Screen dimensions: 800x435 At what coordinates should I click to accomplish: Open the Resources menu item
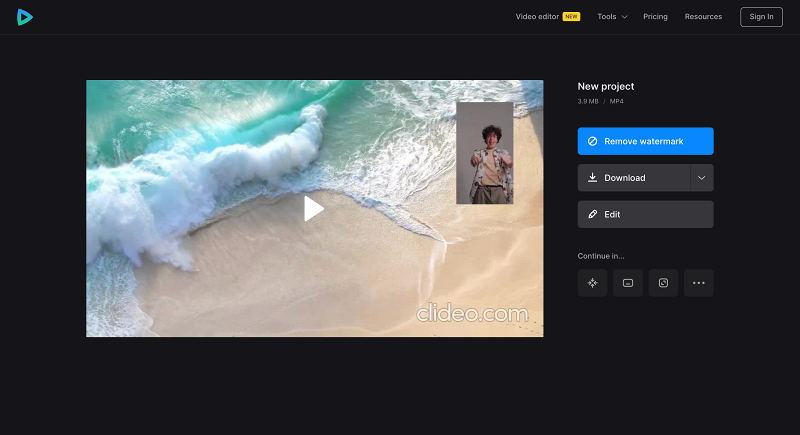point(703,16)
